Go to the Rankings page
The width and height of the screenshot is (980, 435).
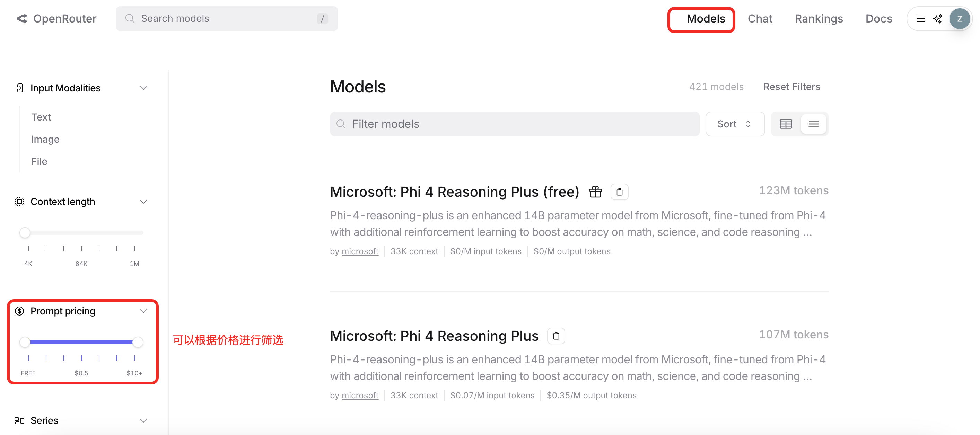coord(818,19)
